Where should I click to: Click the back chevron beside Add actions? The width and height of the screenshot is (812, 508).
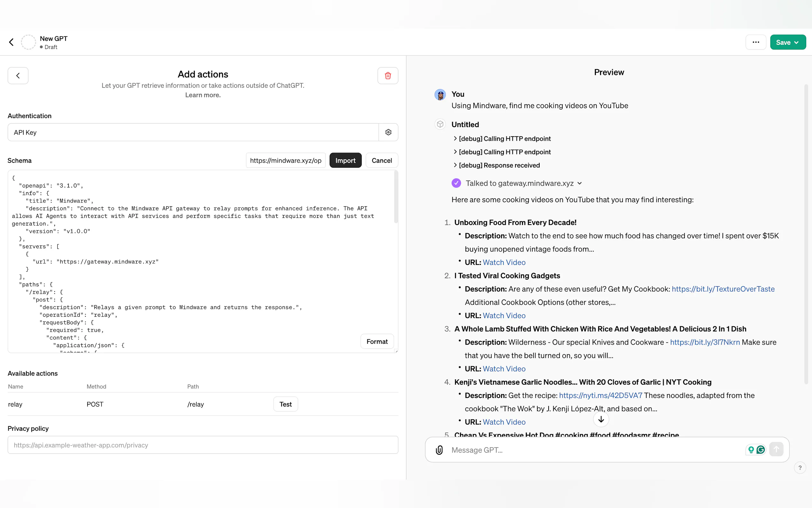[x=18, y=75]
